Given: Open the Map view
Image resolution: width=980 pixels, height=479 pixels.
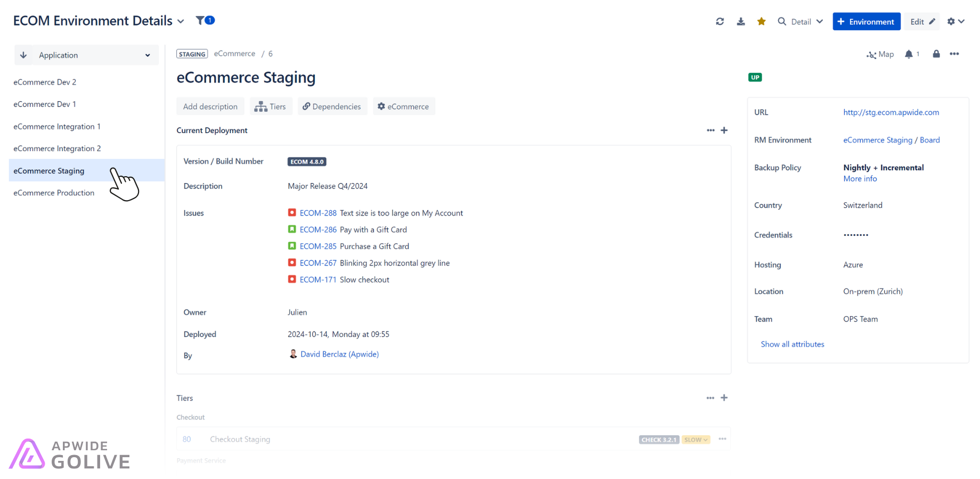Looking at the screenshot, I should click(880, 54).
